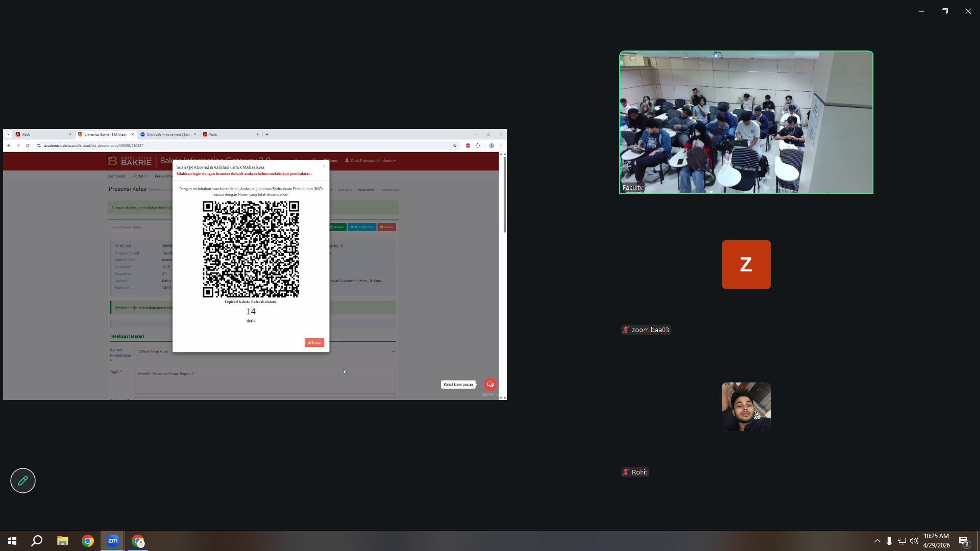
Task: Close the last Week browser tab
Action: 258,135
